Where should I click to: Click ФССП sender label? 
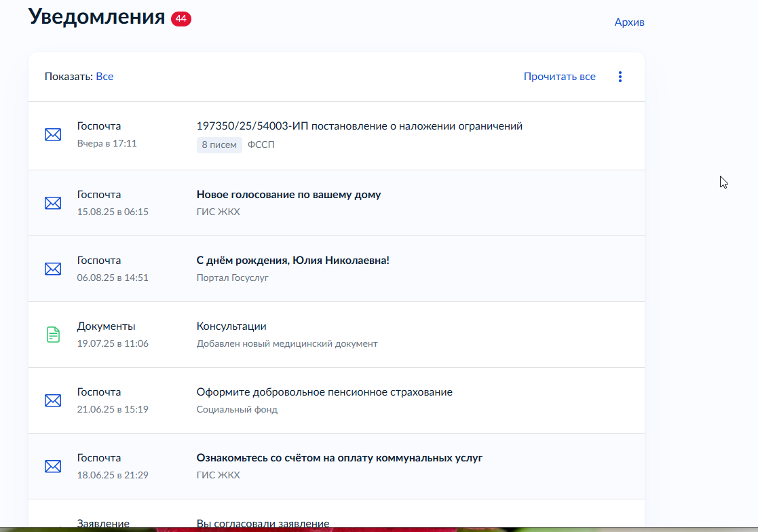click(x=261, y=145)
